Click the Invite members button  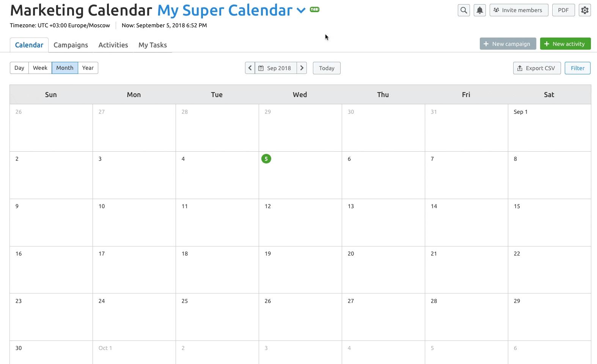(x=519, y=10)
